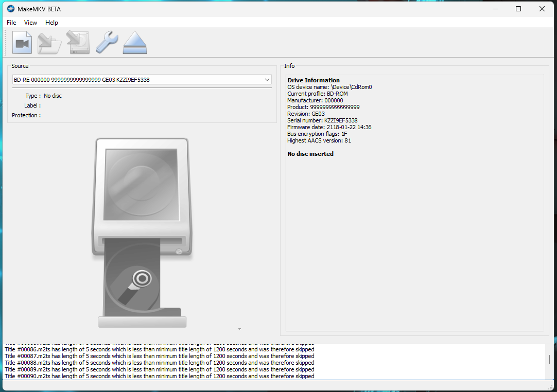Open the File menu
The width and height of the screenshot is (557, 392).
[11, 22]
